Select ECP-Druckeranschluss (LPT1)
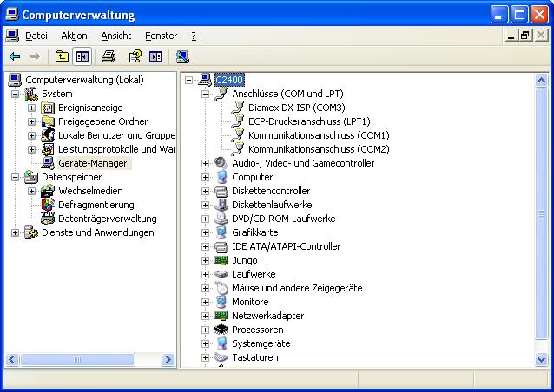The image size is (554, 392). click(x=309, y=121)
